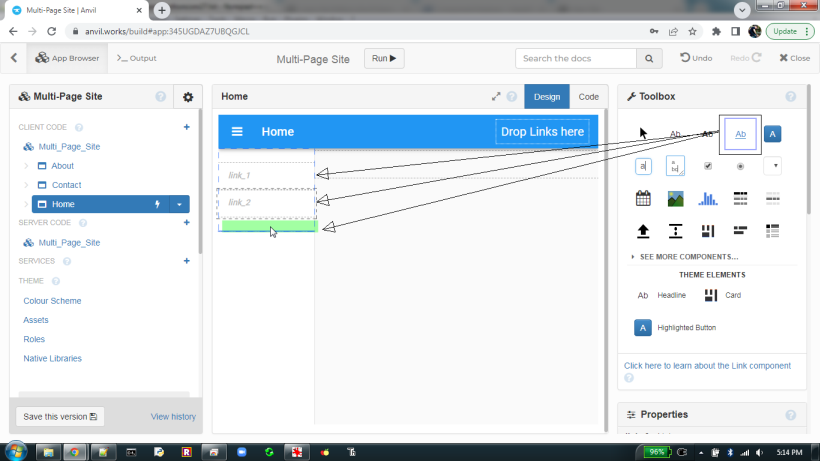Select the RadioButton component in Toolbox
The image size is (820, 461).
click(740, 166)
